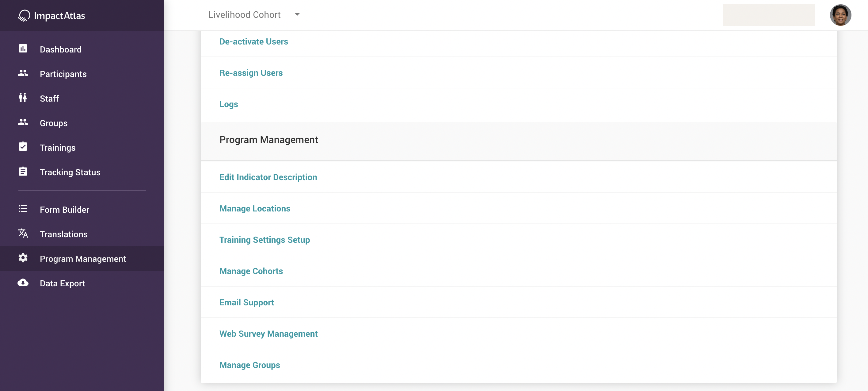Click the Form Builder list icon
Image resolution: width=868 pixels, height=391 pixels.
pos(23,209)
